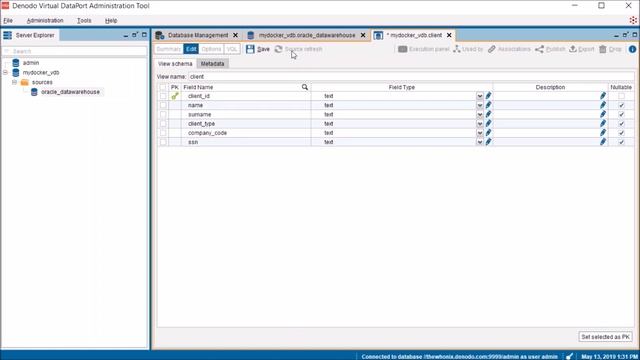Select the ssn row checkbox
Image resolution: width=640 pixels, height=360 pixels.
click(x=163, y=142)
